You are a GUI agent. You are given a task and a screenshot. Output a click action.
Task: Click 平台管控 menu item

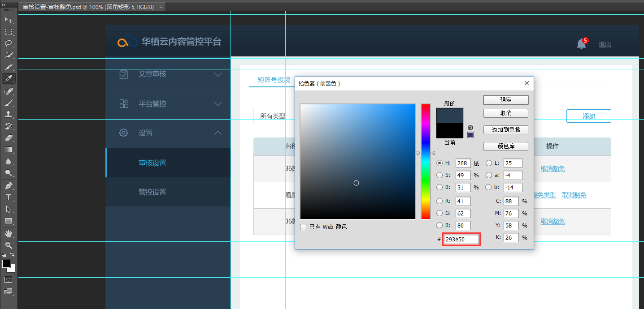[x=152, y=104]
